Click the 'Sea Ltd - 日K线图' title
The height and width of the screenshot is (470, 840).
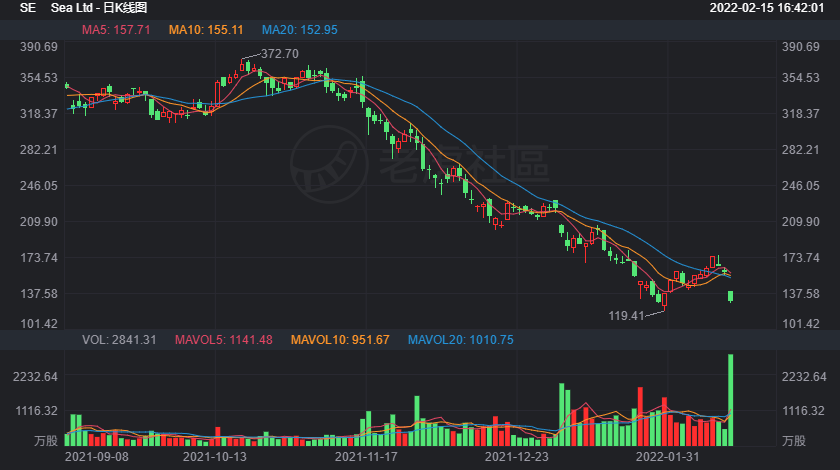pyautogui.click(x=99, y=8)
